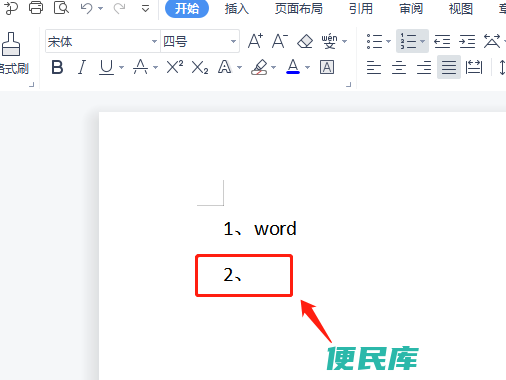Screen dimensions: 506x380
Task: Toggle italic formatting
Action: (x=82, y=67)
